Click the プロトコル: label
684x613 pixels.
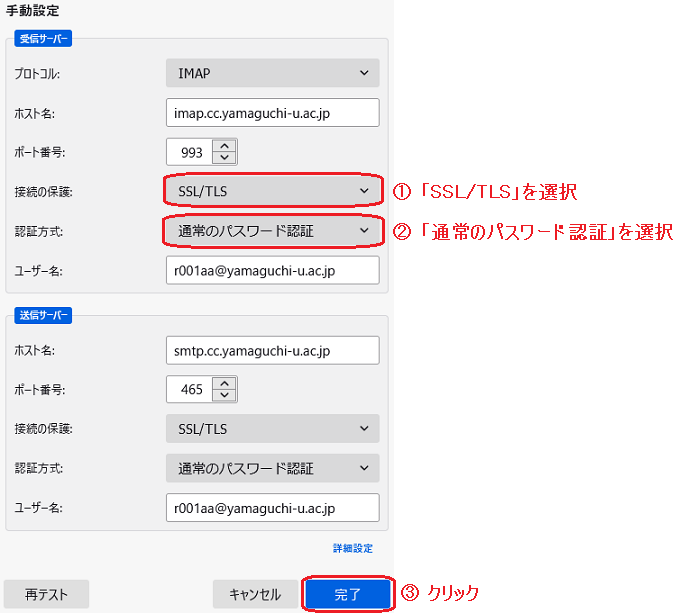point(37,74)
